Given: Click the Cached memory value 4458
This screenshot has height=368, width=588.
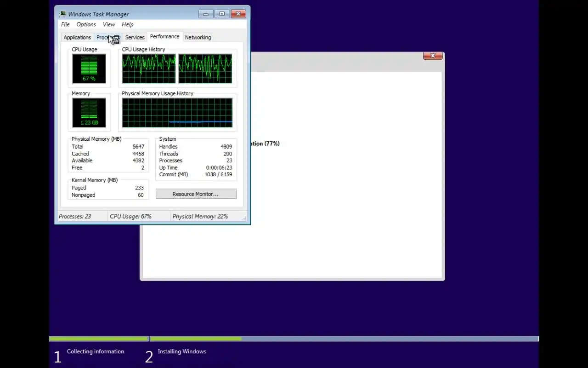Looking at the screenshot, I should click(138, 154).
